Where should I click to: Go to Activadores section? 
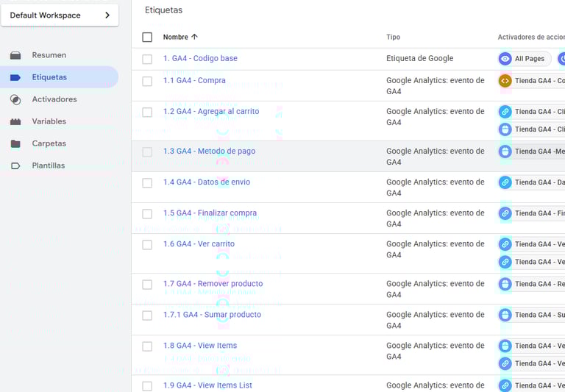click(x=54, y=99)
